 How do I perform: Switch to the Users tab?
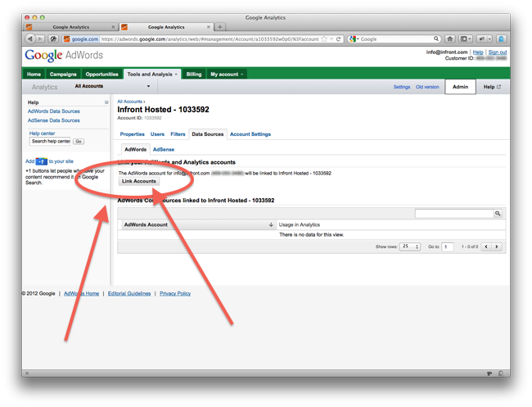(x=157, y=134)
